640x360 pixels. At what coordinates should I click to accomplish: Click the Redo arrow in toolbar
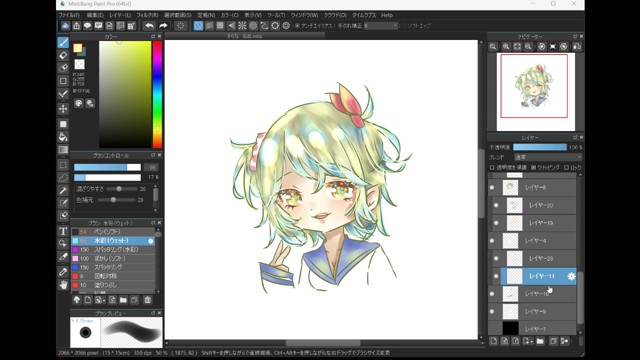[163, 26]
